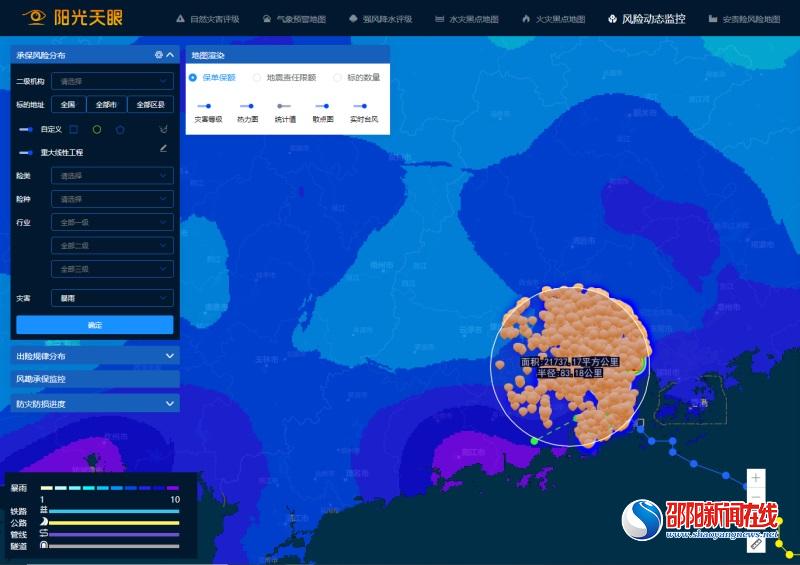Image resolution: width=800 pixels, height=565 pixels.
Task: Open the 强风降水评级 tab
Action: click(x=381, y=19)
